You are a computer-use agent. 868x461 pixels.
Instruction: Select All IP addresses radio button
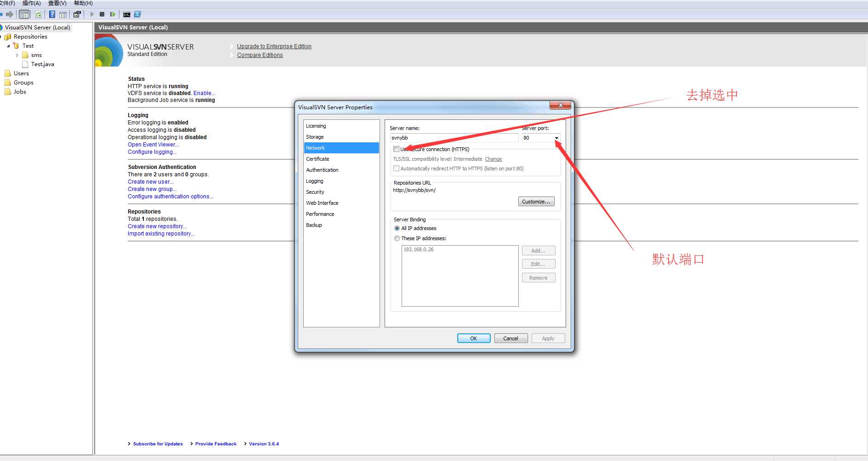(397, 228)
